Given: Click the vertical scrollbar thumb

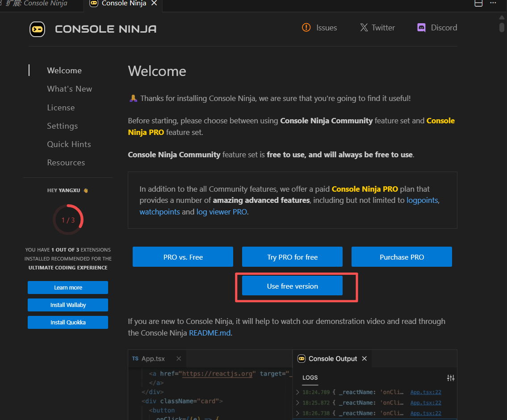Looking at the screenshot, I should [502, 27].
